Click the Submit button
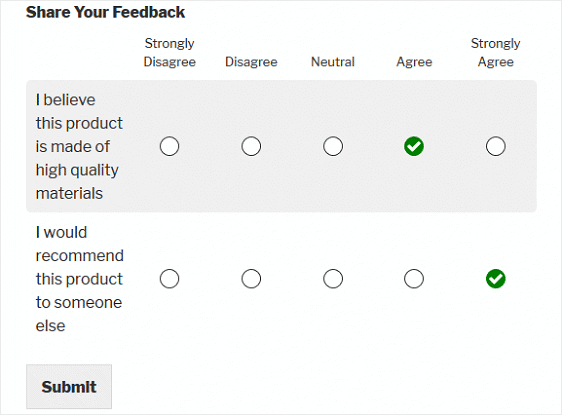This screenshot has height=415, width=562. click(x=69, y=386)
